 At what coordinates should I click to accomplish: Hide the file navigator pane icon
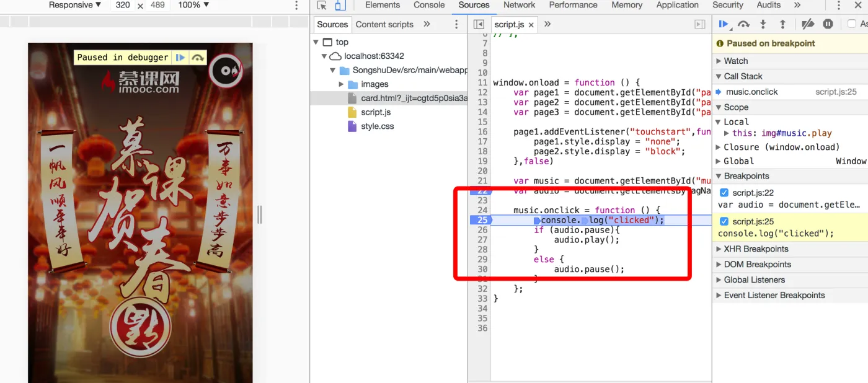tap(479, 24)
